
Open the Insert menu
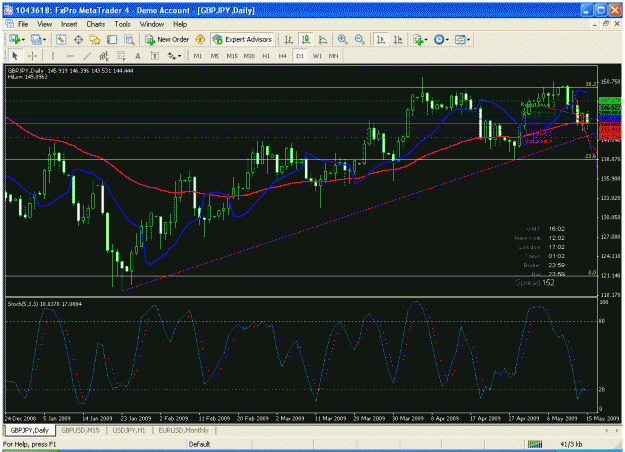69,24
